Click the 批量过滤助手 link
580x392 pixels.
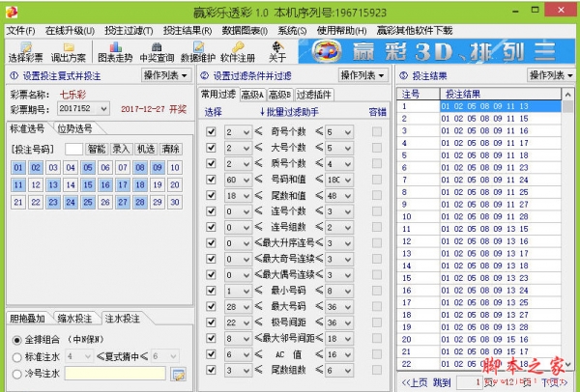coord(288,112)
